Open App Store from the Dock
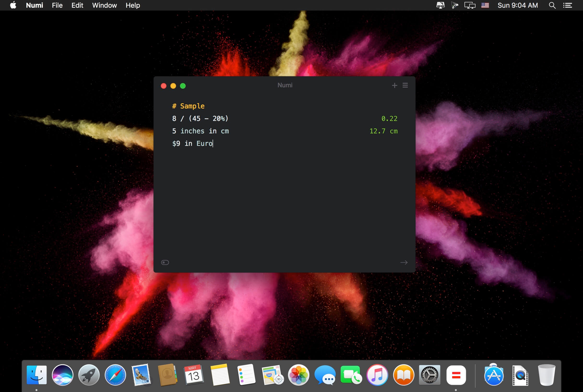Screen dimensions: 583x392 [x=494, y=375]
